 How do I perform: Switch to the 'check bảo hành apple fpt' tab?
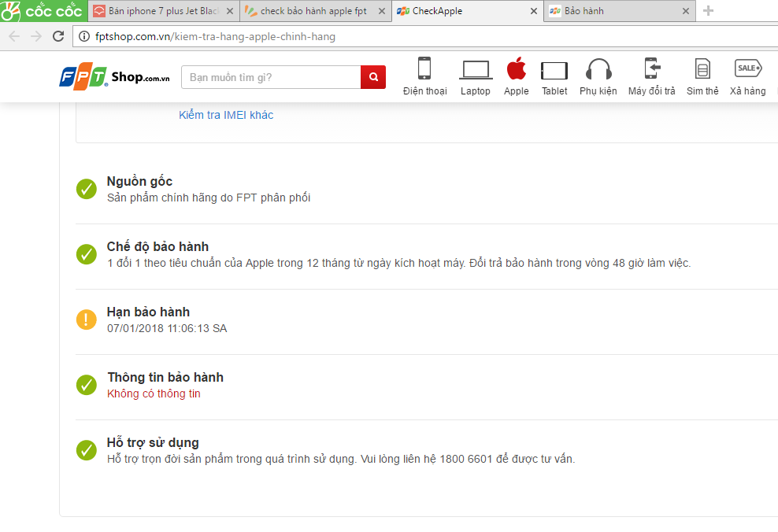[314, 11]
